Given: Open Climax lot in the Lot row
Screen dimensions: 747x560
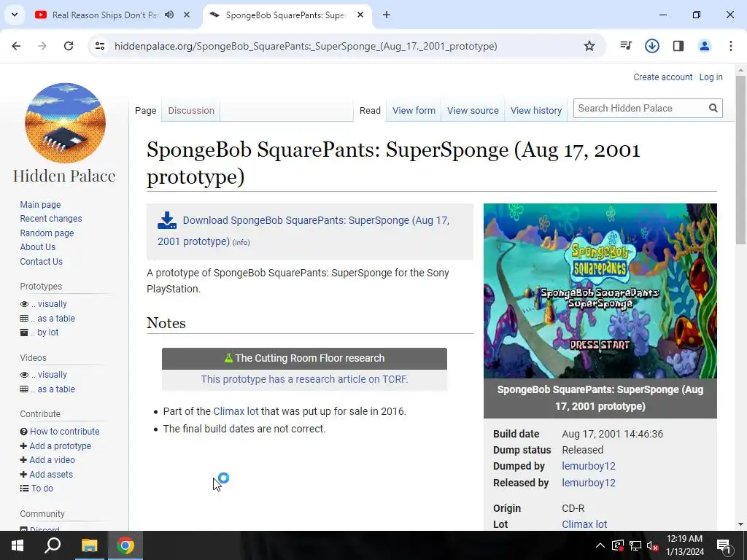Looking at the screenshot, I should pos(584,524).
